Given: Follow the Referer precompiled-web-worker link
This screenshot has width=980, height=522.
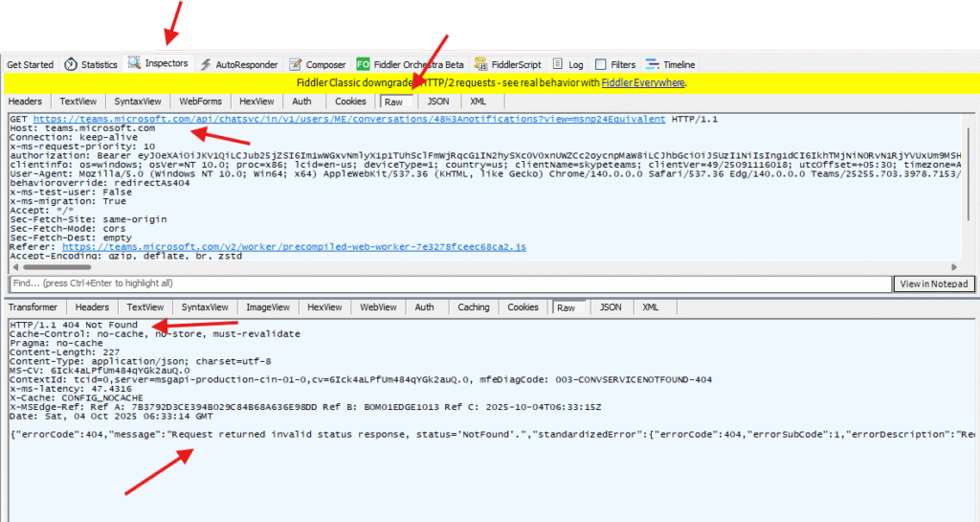Looking at the screenshot, I should tap(294, 246).
